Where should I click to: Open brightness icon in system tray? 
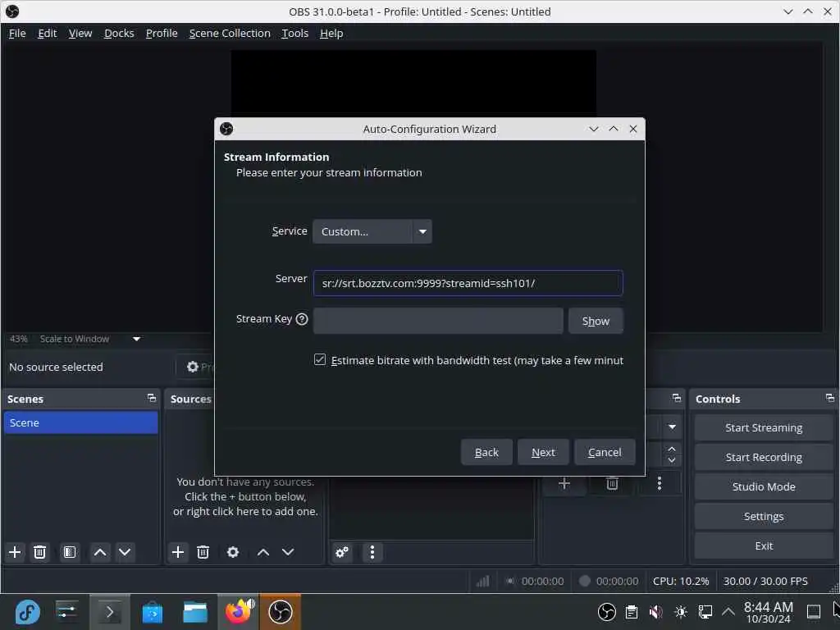[681, 612]
